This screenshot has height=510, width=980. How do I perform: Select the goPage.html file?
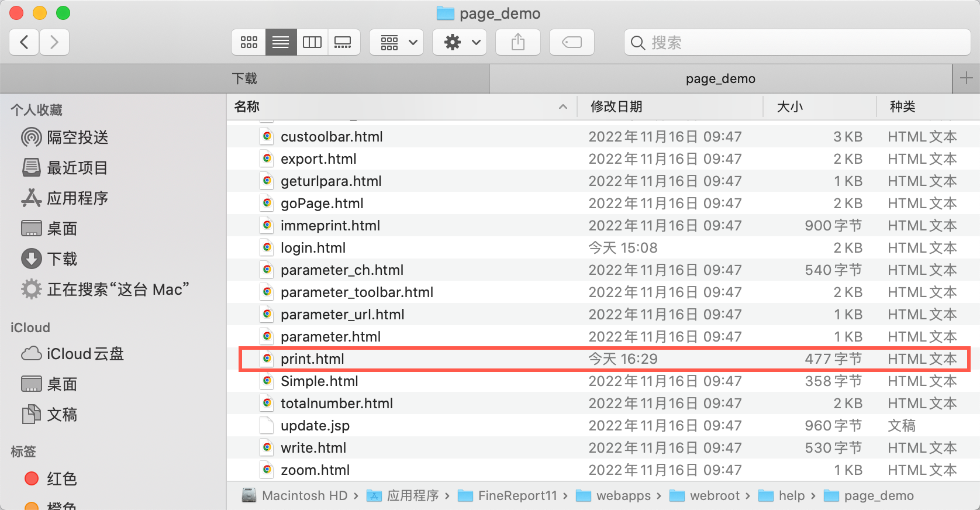(x=603, y=203)
